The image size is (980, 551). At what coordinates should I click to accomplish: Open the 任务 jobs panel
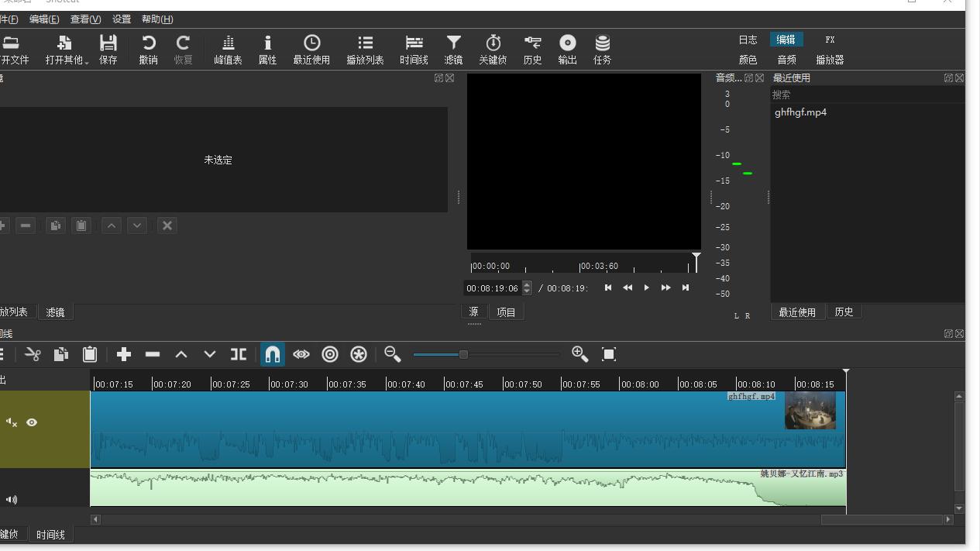click(602, 50)
